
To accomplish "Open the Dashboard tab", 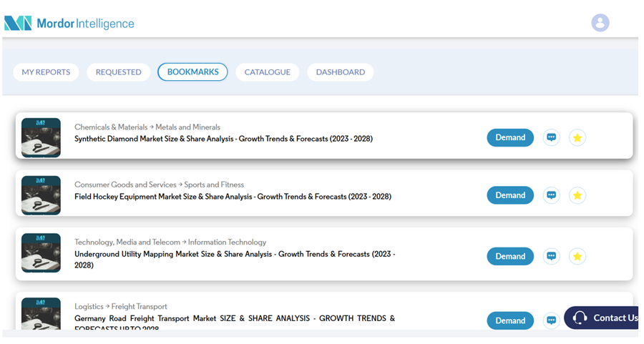I will pos(341,72).
